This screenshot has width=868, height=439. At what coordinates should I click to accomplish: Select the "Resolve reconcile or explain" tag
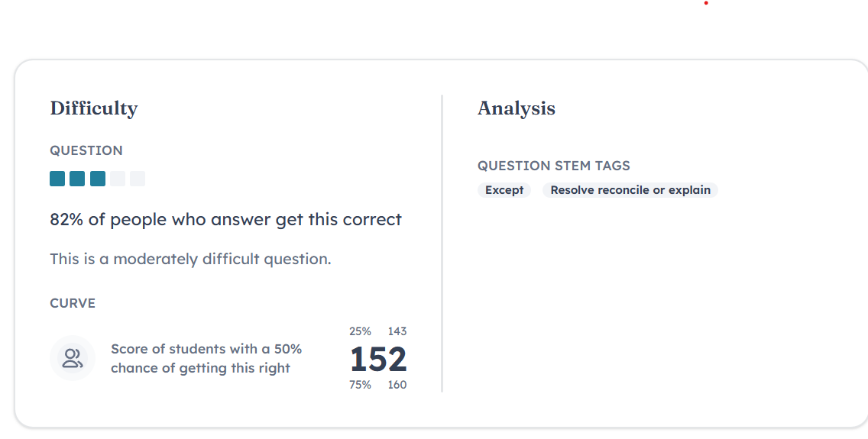pyautogui.click(x=630, y=190)
